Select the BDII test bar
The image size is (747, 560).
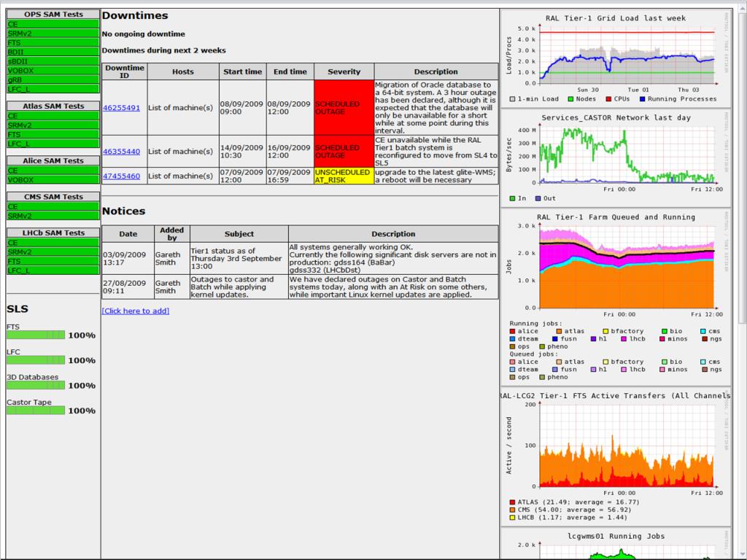tap(53, 52)
